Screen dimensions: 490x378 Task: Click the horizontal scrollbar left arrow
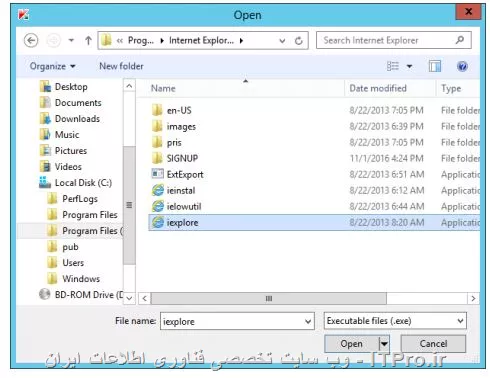(x=144, y=298)
